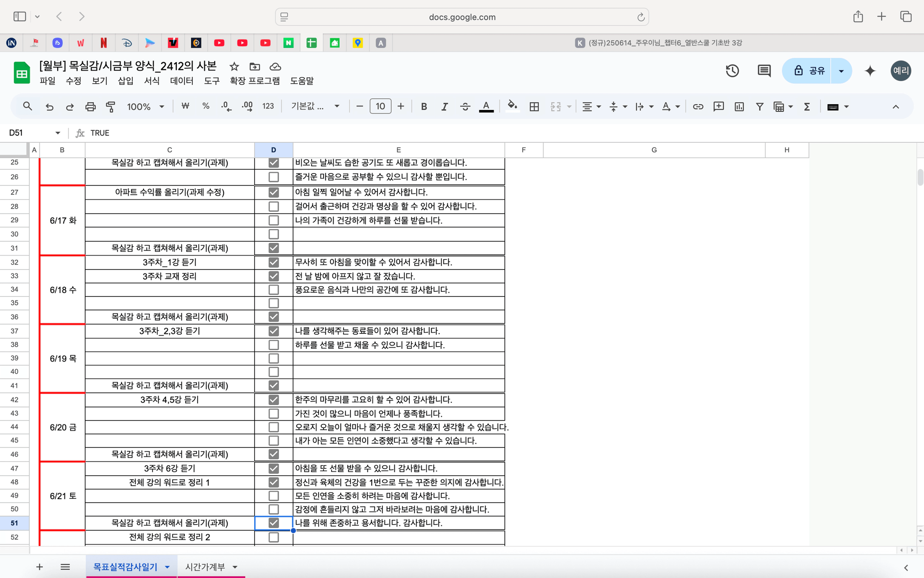Uncheck the checkbox in row 27
Image resolution: width=924 pixels, height=578 pixels.
click(274, 192)
